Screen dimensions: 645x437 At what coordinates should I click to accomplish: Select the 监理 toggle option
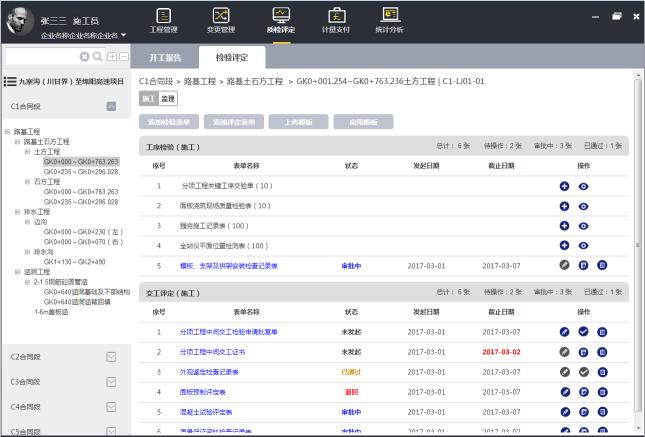coord(168,99)
